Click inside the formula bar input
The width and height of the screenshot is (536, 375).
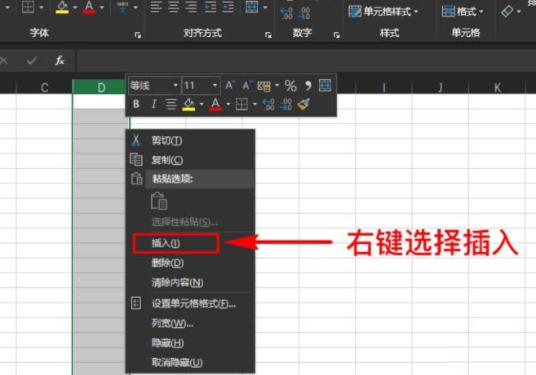tap(306, 61)
